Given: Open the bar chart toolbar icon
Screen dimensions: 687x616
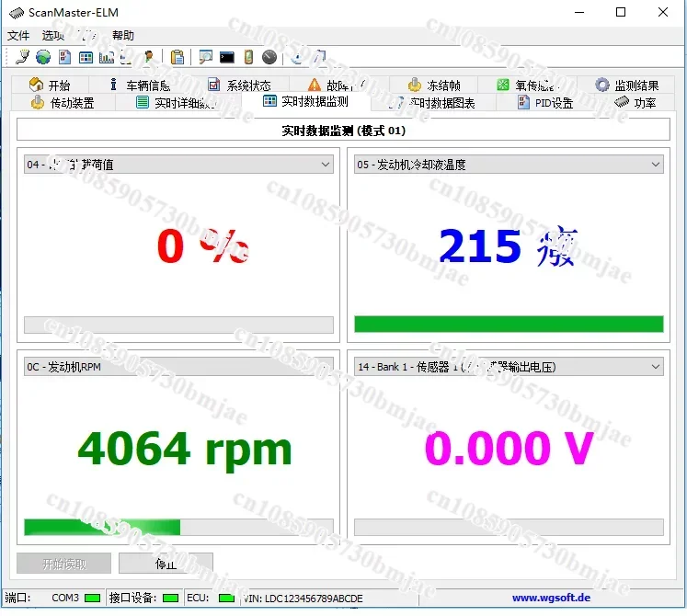Looking at the screenshot, I should tap(107, 57).
